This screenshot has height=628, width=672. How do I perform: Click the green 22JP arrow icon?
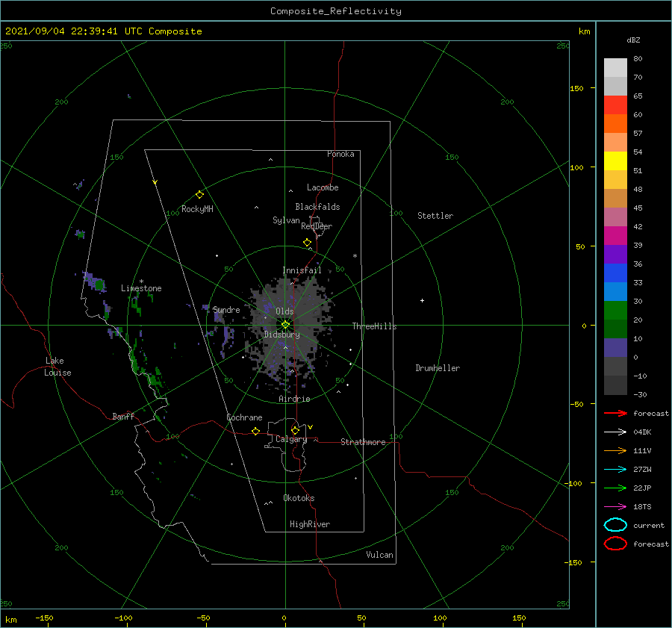click(615, 488)
